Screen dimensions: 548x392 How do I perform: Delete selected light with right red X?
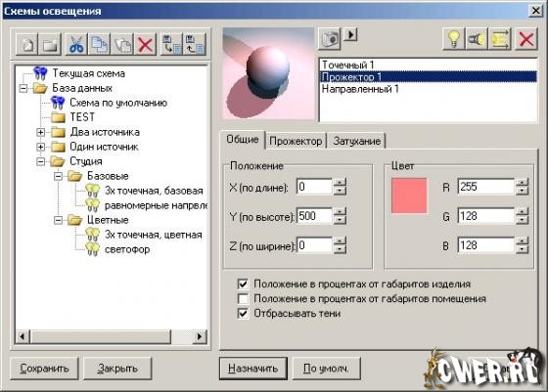(x=526, y=39)
